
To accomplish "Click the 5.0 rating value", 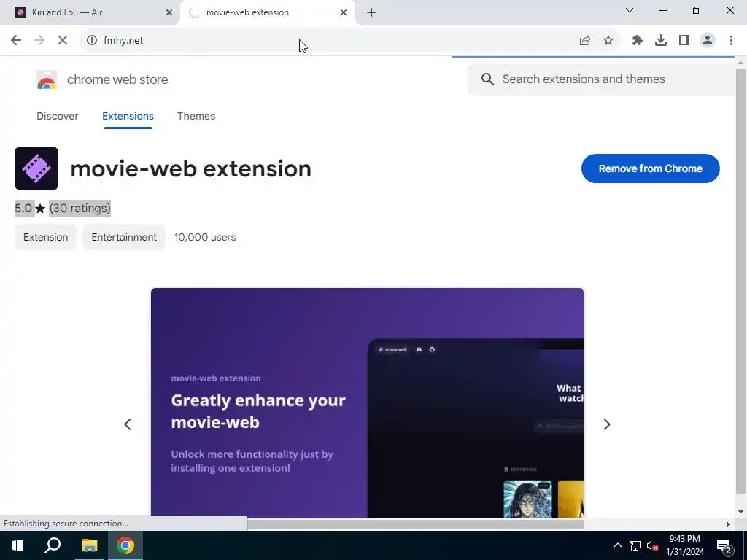I will point(23,208).
